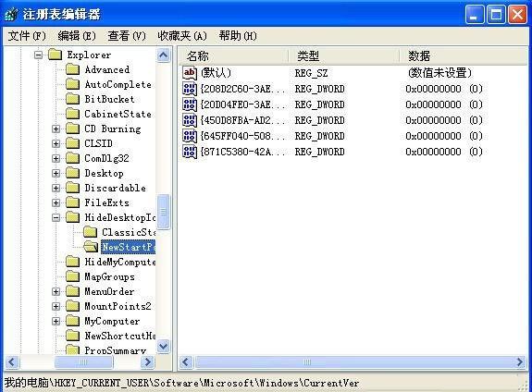532x392 pixels.
Task: Click values pane scroll left arrow
Action: pos(186,362)
